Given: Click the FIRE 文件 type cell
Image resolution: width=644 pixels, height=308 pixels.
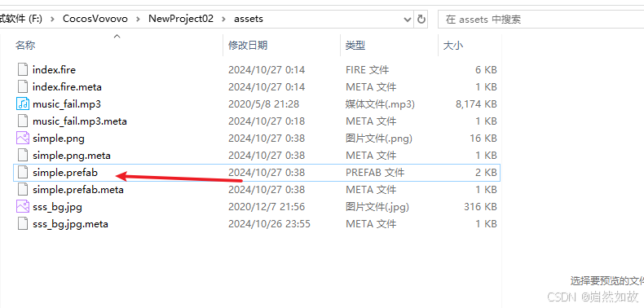Looking at the screenshot, I should pyautogui.click(x=367, y=70).
